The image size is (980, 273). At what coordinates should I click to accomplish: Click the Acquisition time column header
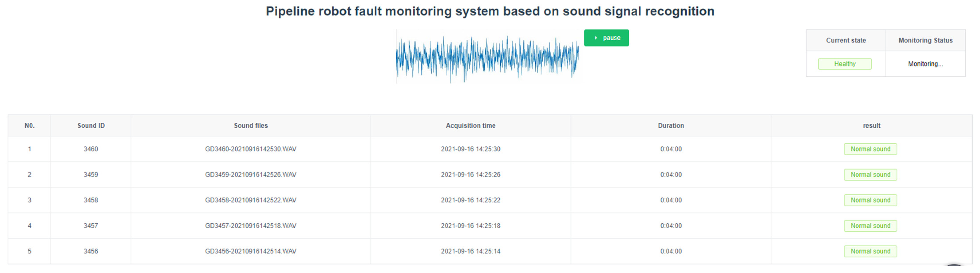click(x=470, y=125)
